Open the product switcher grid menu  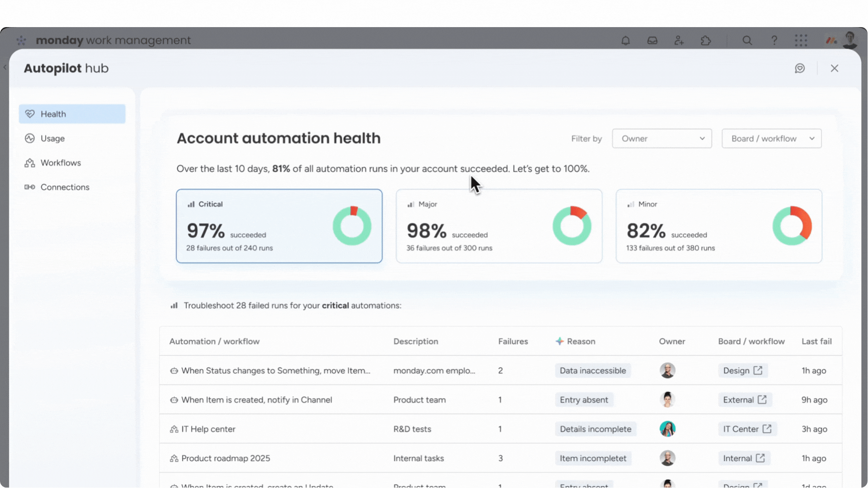pos(801,40)
